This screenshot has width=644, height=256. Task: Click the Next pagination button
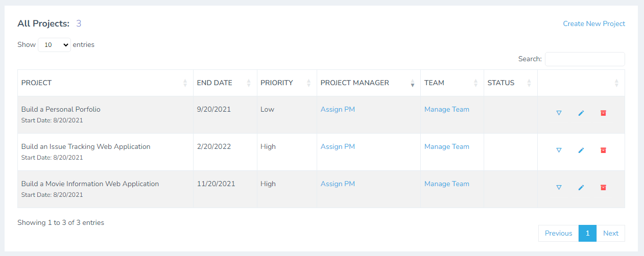point(610,233)
